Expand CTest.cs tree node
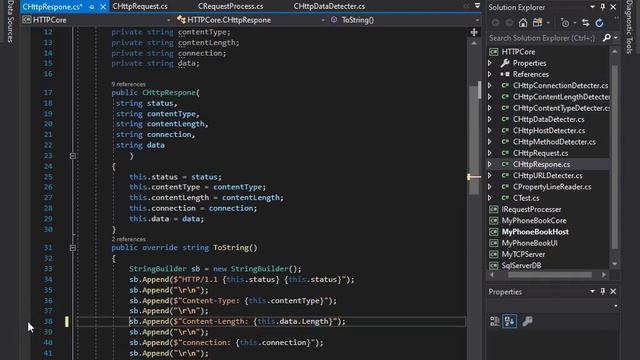Viewport: 640px width, 360px height. point(490,198)
